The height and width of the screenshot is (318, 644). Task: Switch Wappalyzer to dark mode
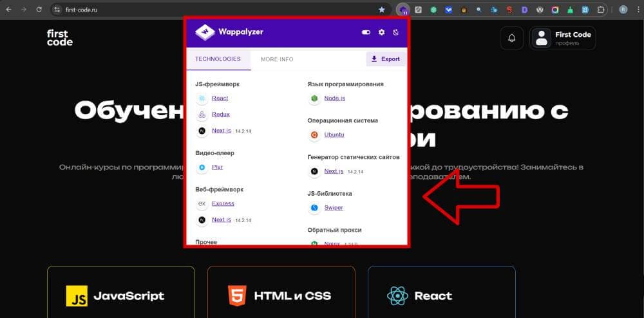[396, 32]
